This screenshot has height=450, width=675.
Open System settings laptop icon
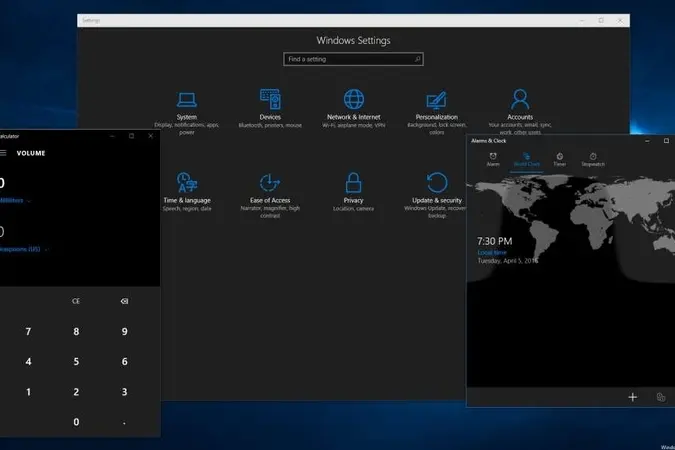tap(187, 100)
